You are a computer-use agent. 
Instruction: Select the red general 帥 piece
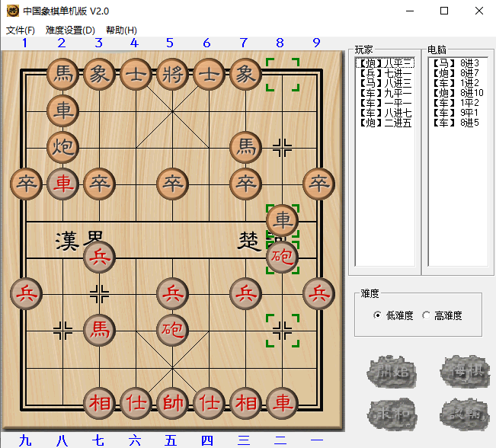click(x=172, y=402)
